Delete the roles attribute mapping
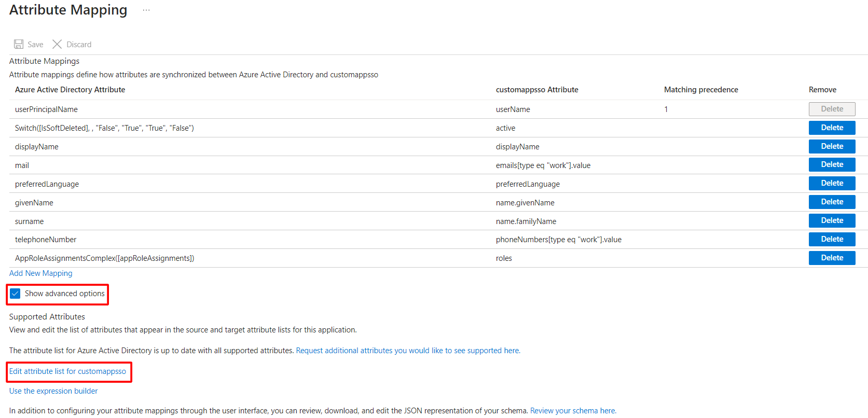The height and width of the screenshot is (418, 868). 831,258
